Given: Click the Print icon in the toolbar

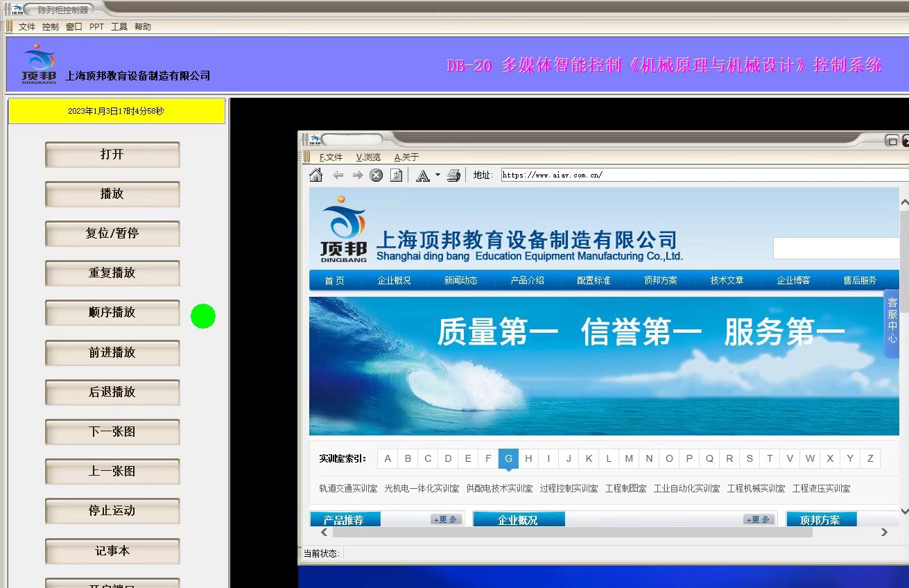Looking at the screenshot, I should point(453,175).
